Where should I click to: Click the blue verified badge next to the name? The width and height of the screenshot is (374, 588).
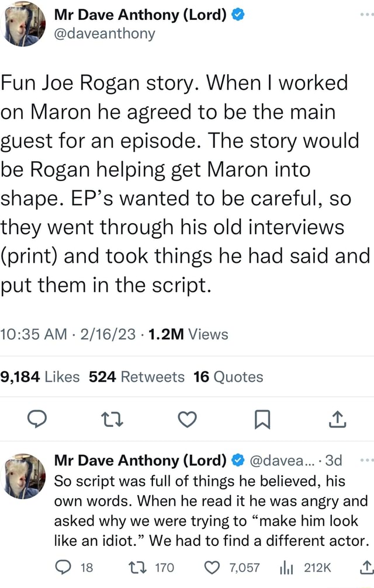click(x=237, y=15)
